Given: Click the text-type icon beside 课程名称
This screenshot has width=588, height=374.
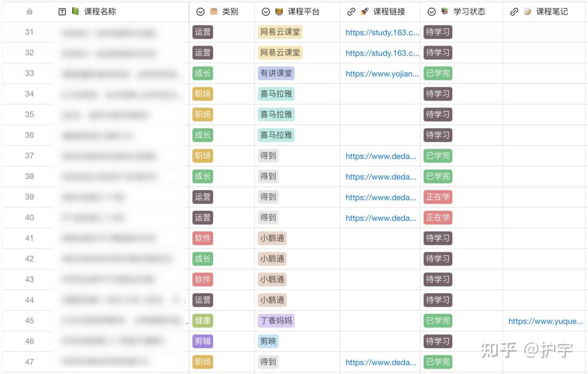Looking at the screenshot, I should point(62,12).
